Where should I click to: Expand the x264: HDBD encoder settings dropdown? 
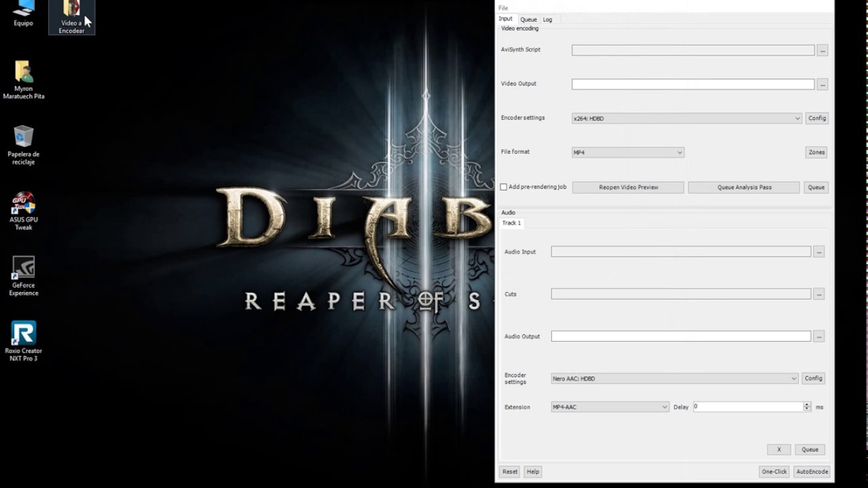(x=687, y=118)
